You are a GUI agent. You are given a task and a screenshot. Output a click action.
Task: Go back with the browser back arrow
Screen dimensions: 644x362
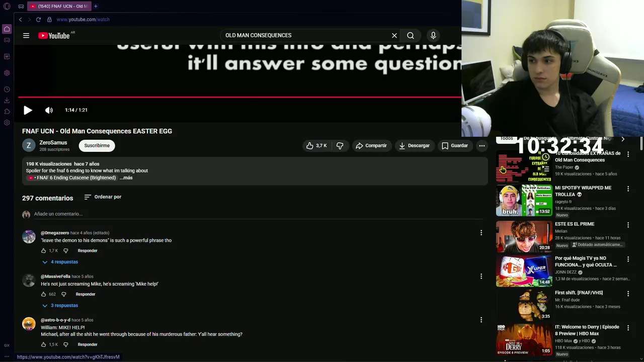20,20
